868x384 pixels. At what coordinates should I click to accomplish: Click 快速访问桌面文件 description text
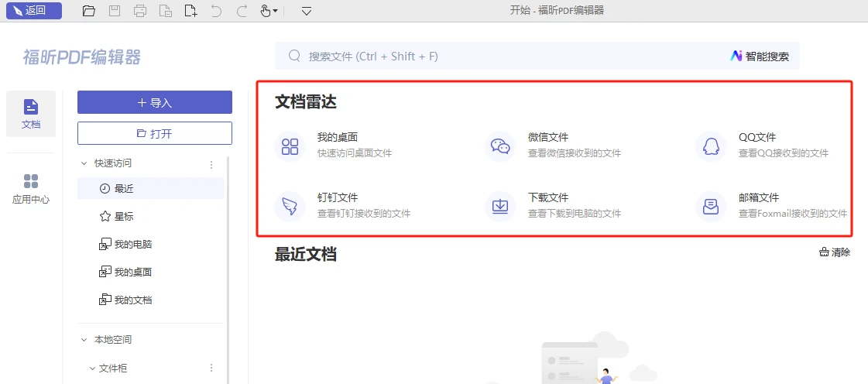click(x=355, y=153)
